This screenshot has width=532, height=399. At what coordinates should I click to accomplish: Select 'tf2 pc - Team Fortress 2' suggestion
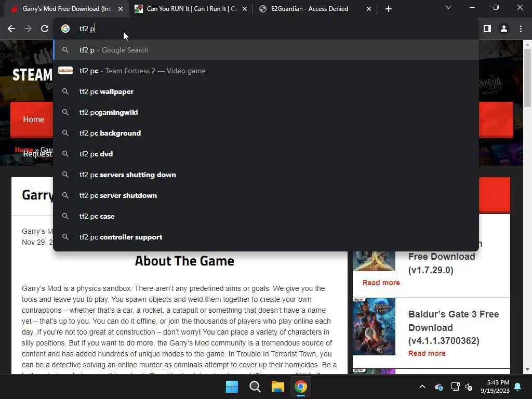tap(266, 71)
